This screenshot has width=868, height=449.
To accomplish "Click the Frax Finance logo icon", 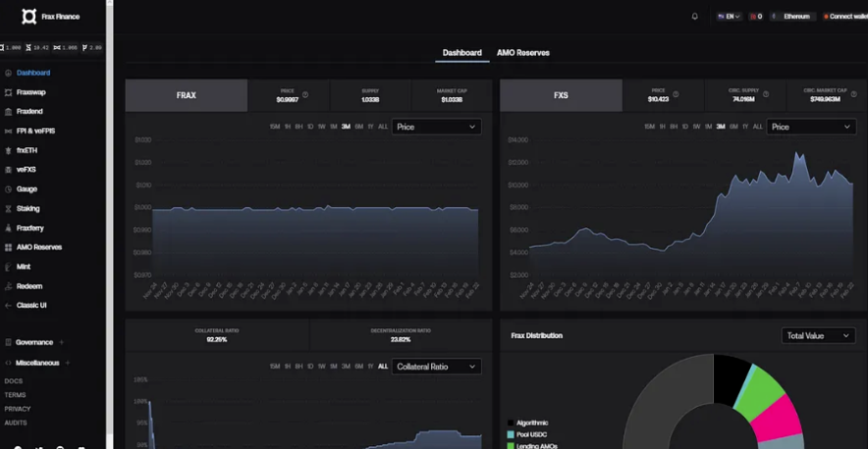I will point(28,17).
